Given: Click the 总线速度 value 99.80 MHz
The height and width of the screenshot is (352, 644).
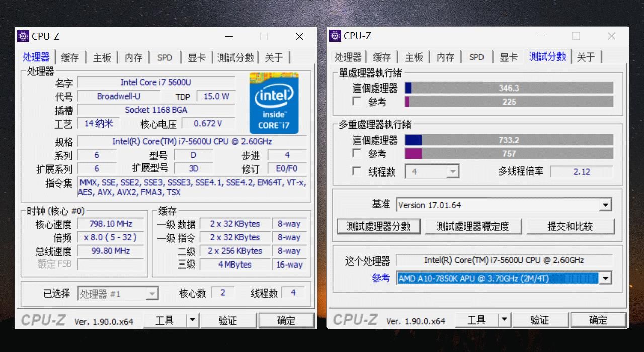Looking at the screenshot, I should click(x=111, y=251).
